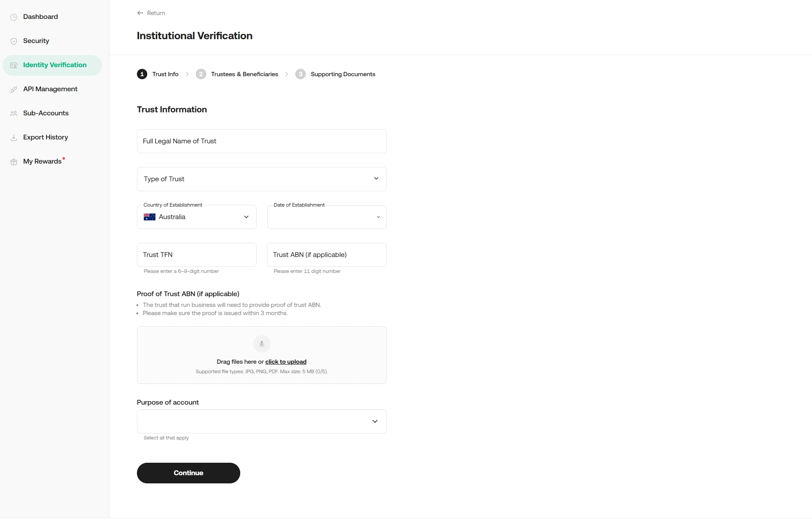Follow the click to upload link
Screen dimensions: 812x526
point(285,362)
